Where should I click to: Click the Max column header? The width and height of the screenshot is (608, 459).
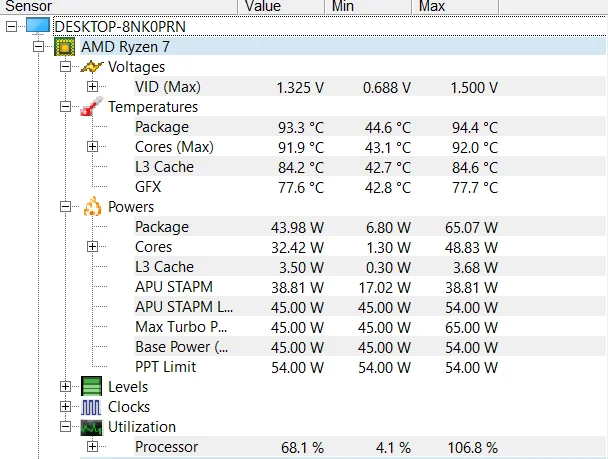(x=456, y=7)
